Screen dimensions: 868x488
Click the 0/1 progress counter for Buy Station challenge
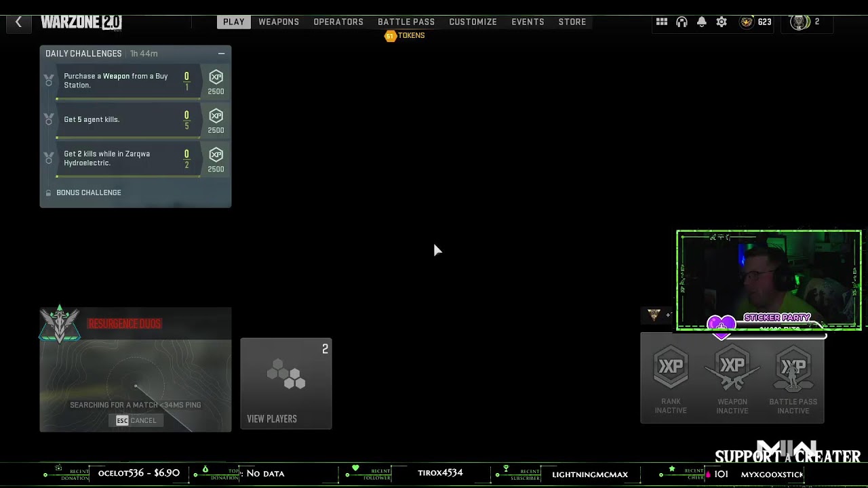pyautogui.click(x=186, y=81)
